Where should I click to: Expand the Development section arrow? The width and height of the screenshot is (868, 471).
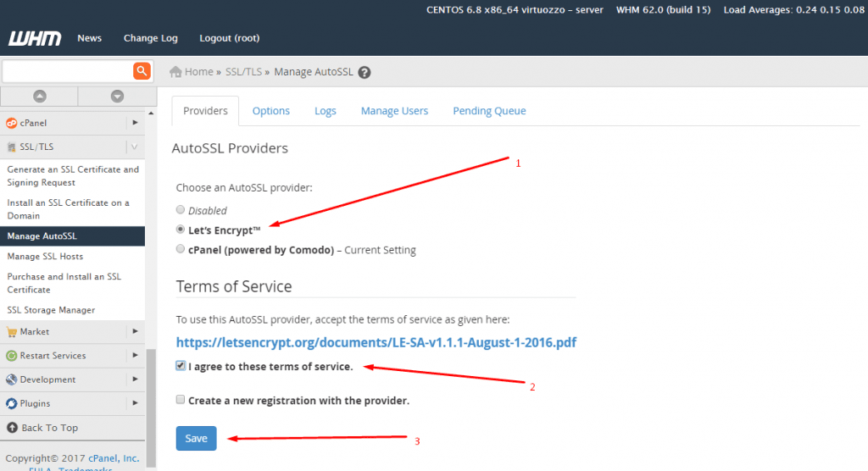click(x=135, y=380)
